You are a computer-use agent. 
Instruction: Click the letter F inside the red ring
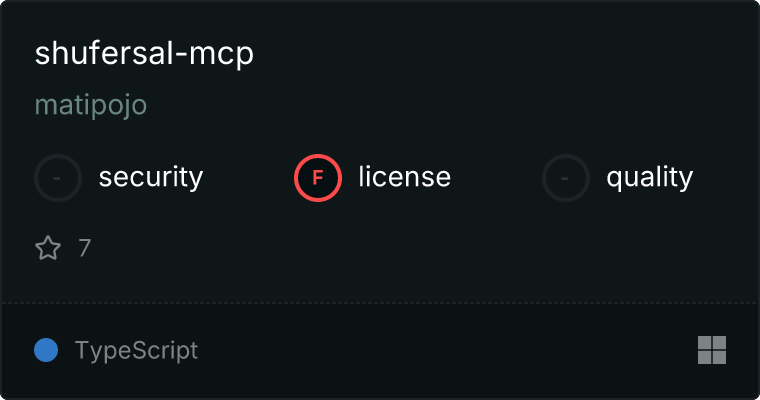click(318, 178)
